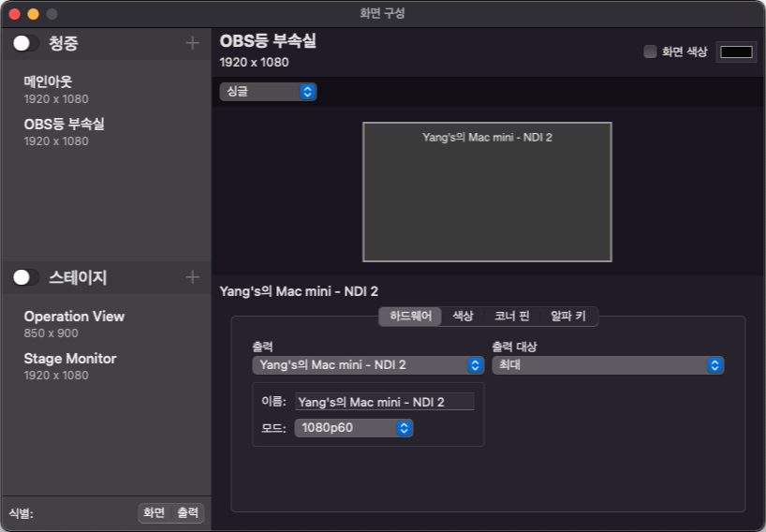Click the Yang's의 Mac mini - NDI 2 section heading
766x532 pixels.
pos(299,291)
